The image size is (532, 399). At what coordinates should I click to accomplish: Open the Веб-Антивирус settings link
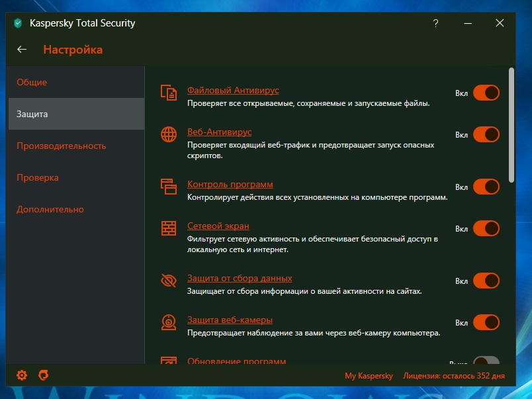point(219,132)
